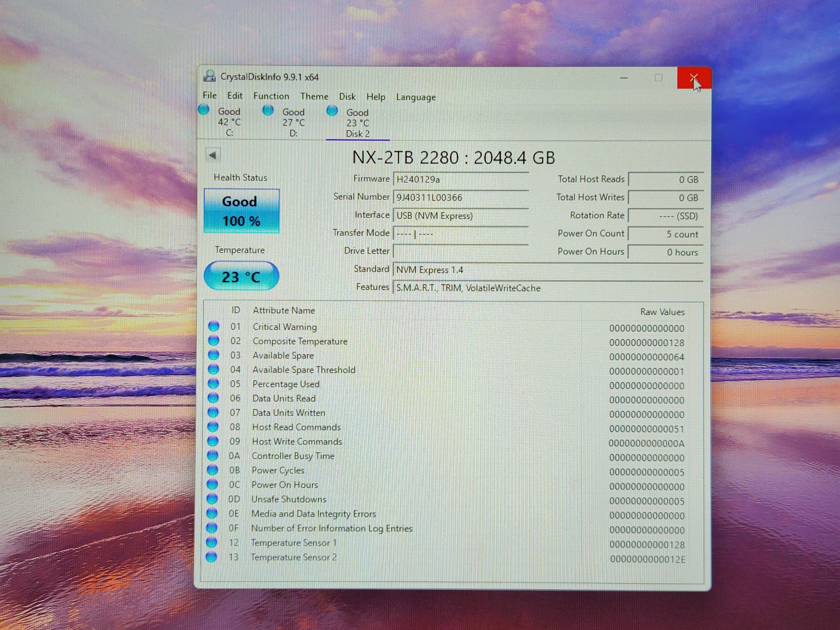Click status orb for Host Read Commands row
The image size is (840, 630).
pyautogui.click(x=213, y=427)
